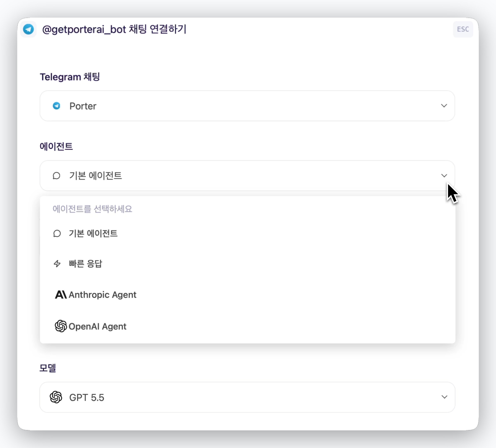Pick OpenAI Agent option
Viewport: 496px width, 448px height.
248,326
